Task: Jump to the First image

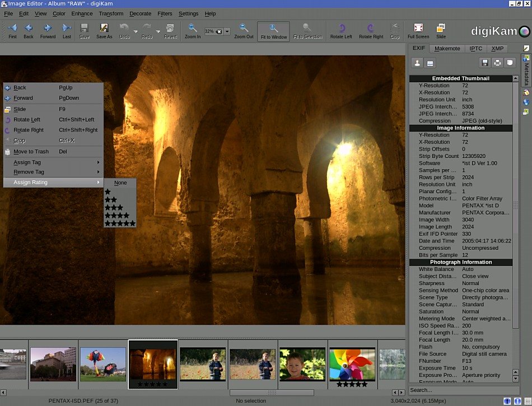Action: coord(12,29)
